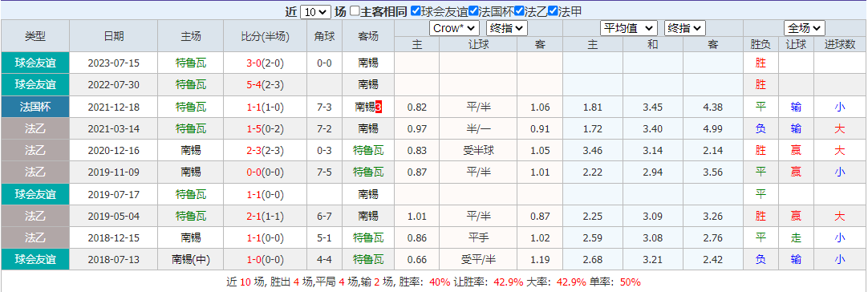Click date 2019-07-17 cell
The height and width of the screenshot is (292, 868).
pos(114,194)
